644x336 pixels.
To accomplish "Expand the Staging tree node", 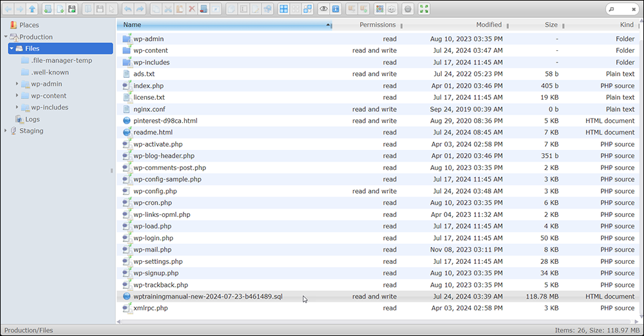I will [x=5, y=131].
